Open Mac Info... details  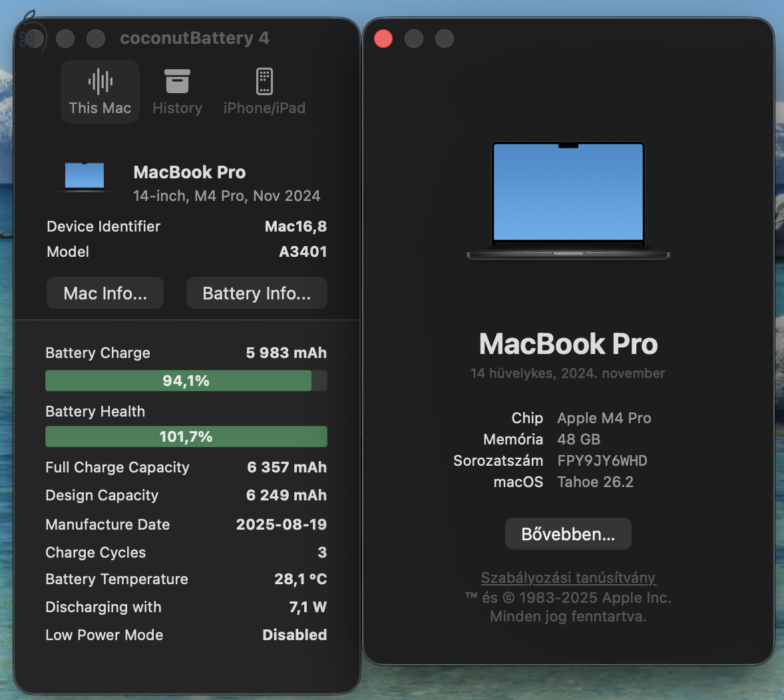point(105,293)
